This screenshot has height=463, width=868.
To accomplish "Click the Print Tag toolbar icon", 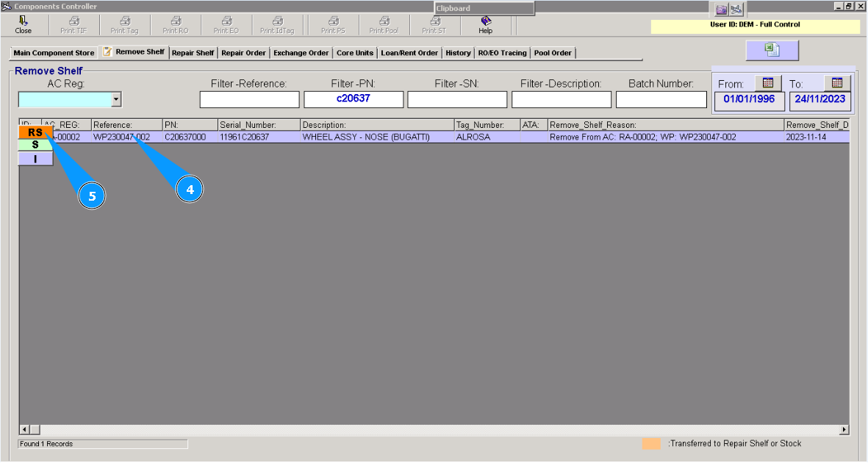I will pyautogui.click(x=124, y=25).
